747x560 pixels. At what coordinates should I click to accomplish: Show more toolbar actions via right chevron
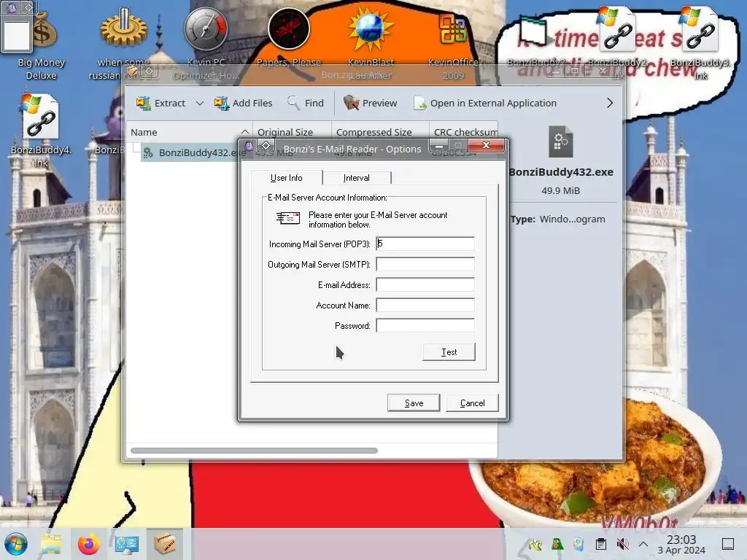point(610,103)
